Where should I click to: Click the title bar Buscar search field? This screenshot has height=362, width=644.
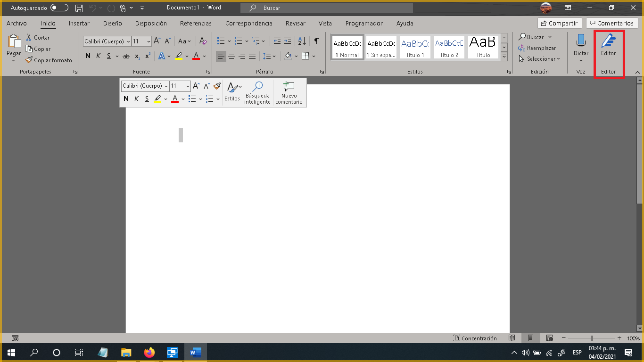pos(326,8)
